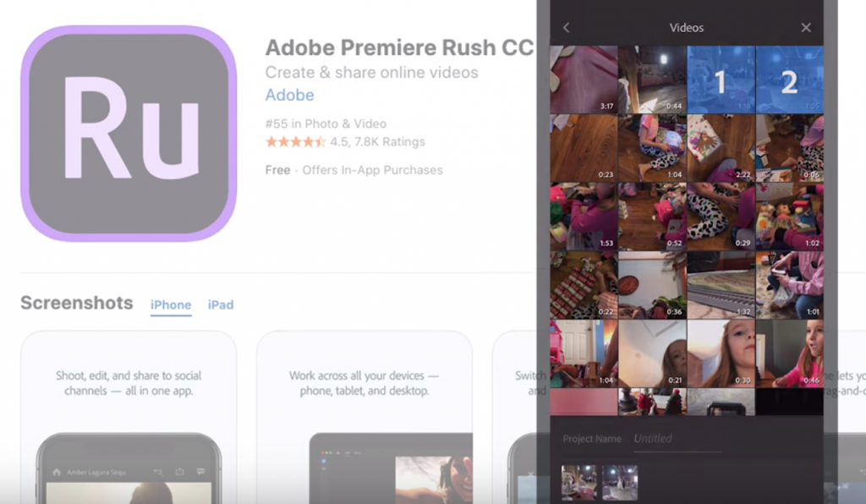Image resolution: width=866 pixels, height=504 pixels.
Task: Choose the 0:06 video thumbnail
Action: pyautogui.click(x=789, y=148)
